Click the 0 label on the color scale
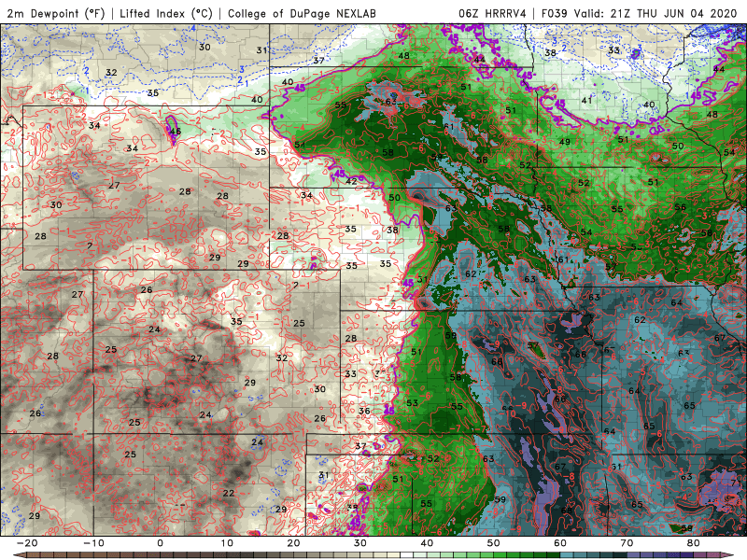The width and height of the screenshot is (747, 560). [x=160, y=543]
